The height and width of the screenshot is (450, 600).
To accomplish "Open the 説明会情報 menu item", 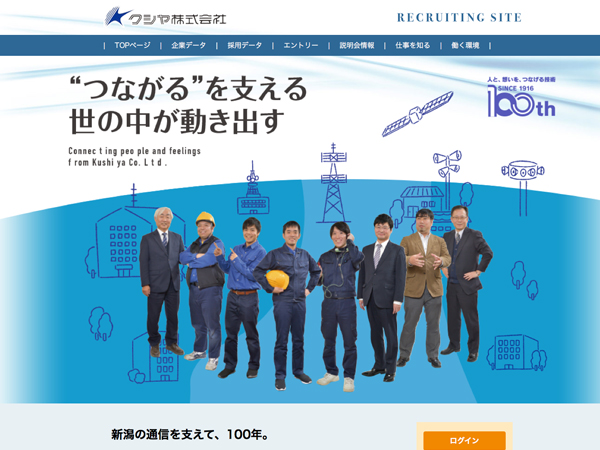I will click(x=357, y=46).
